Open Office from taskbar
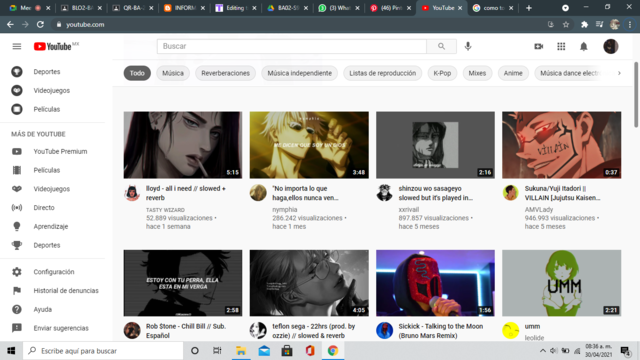This screenshot has width=640, height=360. tap(310, 351)
